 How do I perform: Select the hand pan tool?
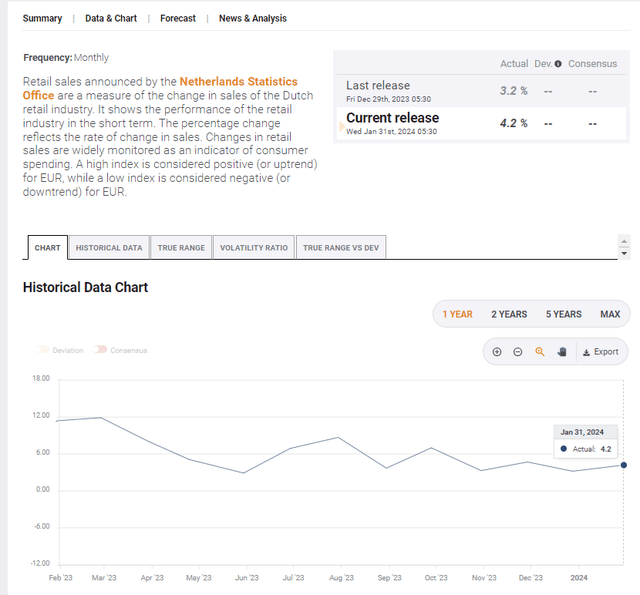[562, 352]
